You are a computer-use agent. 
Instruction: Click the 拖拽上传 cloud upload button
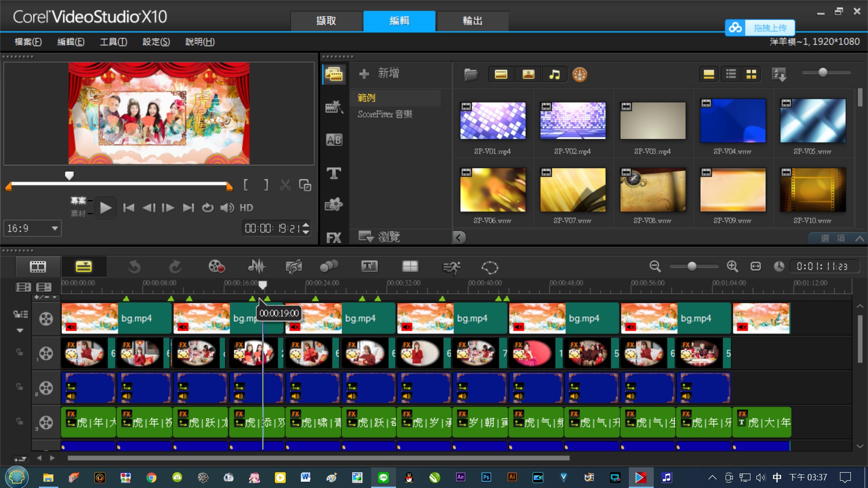point(759,28)
